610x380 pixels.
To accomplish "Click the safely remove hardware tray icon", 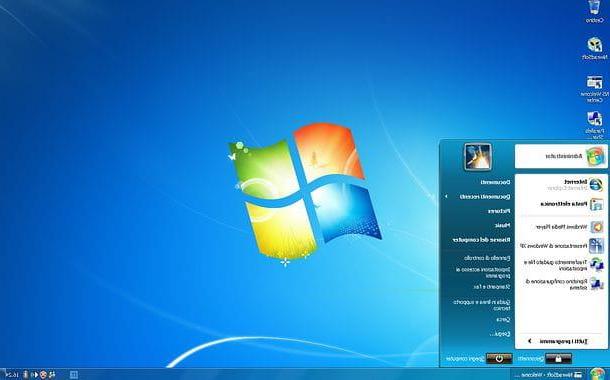I will click(x=26, y=375).
